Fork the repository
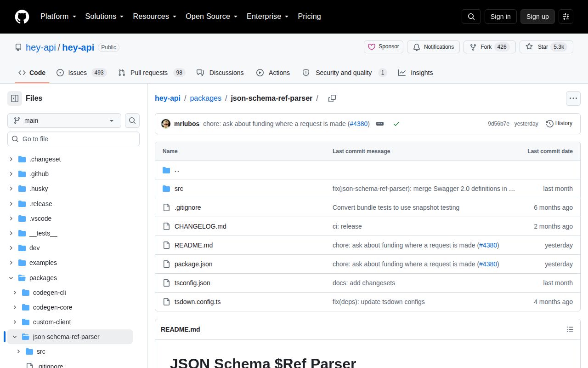Viewport: 588px width, 368px height. tap(490, 47)
